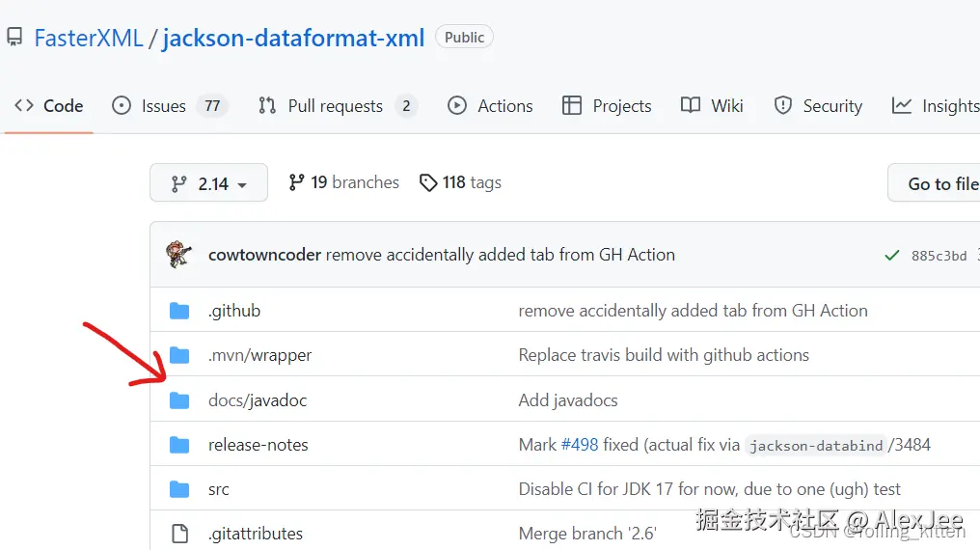Click the tags icon beside 118
The height and width of the screenshot is (550, 980).
pos(428,182)
